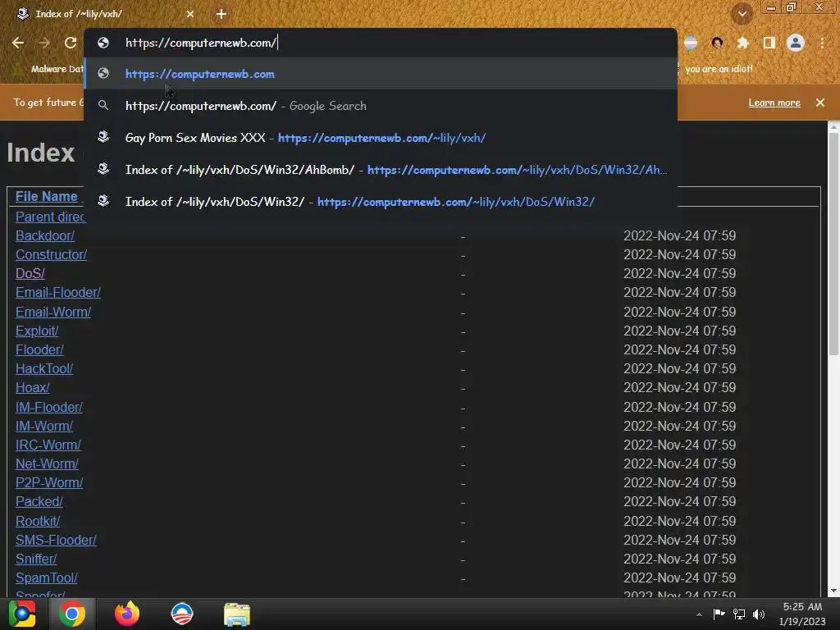Dismiss the notification bar with X
This screenshot has width=840, height=630.
[819, 103]
